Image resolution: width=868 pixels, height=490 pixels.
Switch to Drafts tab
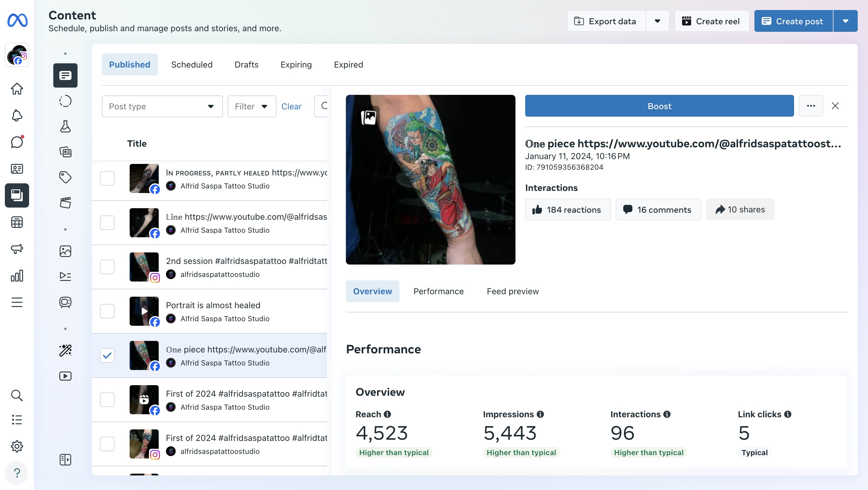pos(246,65)
